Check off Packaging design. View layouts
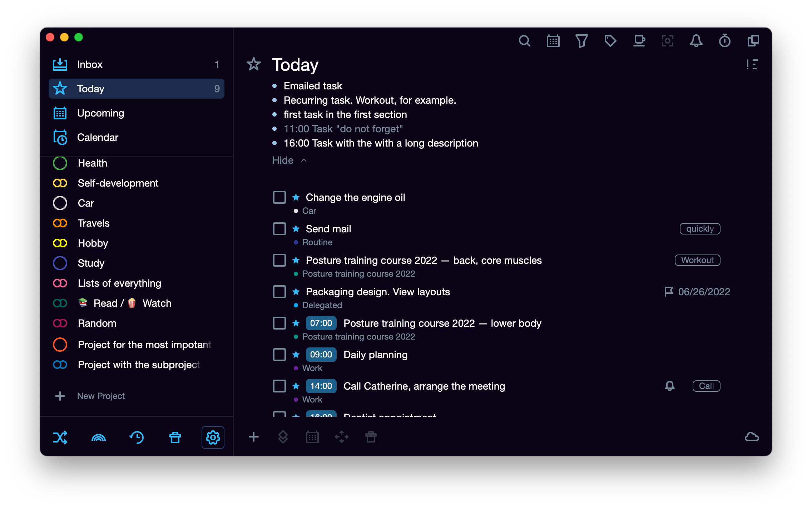The height and width of the screenshot is (509, 812). [279, 292]
